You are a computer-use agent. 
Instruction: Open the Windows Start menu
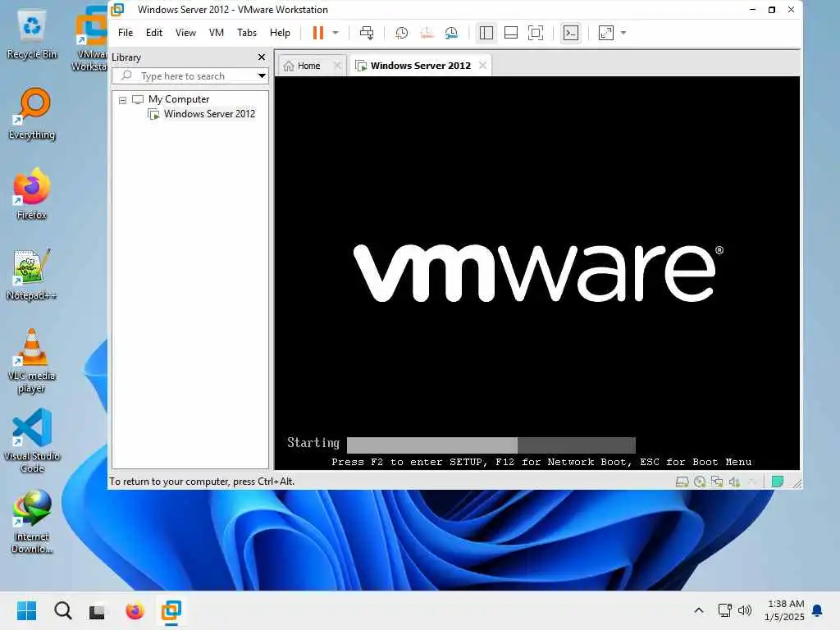pos(26,610)
